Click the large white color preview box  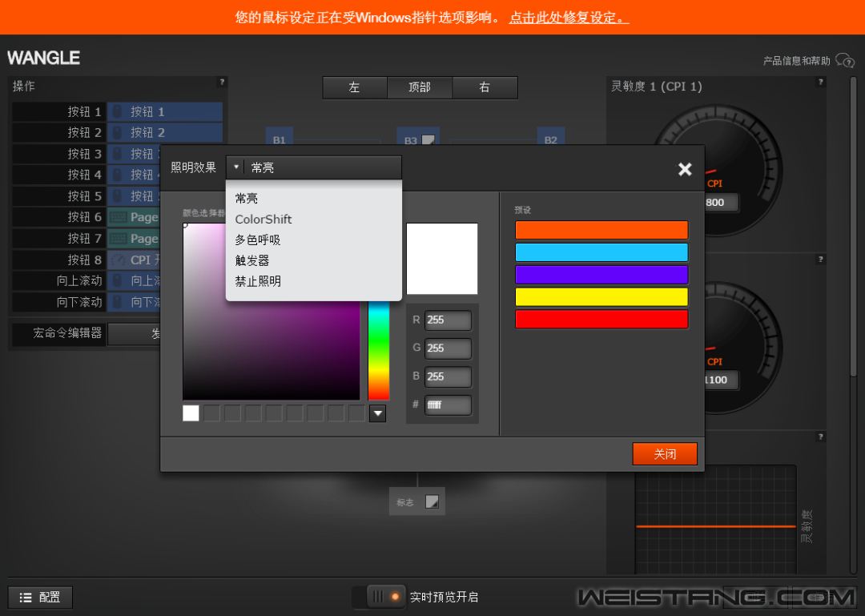pos(442,259)
